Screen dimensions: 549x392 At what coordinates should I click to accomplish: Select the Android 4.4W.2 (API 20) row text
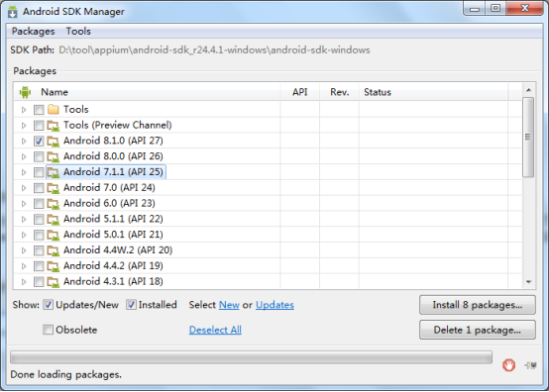click(x=118, y=250)
